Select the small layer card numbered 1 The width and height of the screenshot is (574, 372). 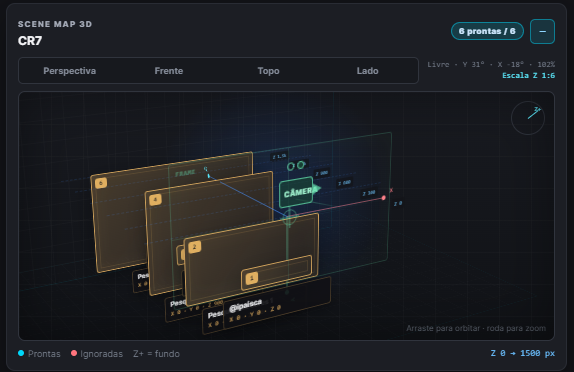277,272
